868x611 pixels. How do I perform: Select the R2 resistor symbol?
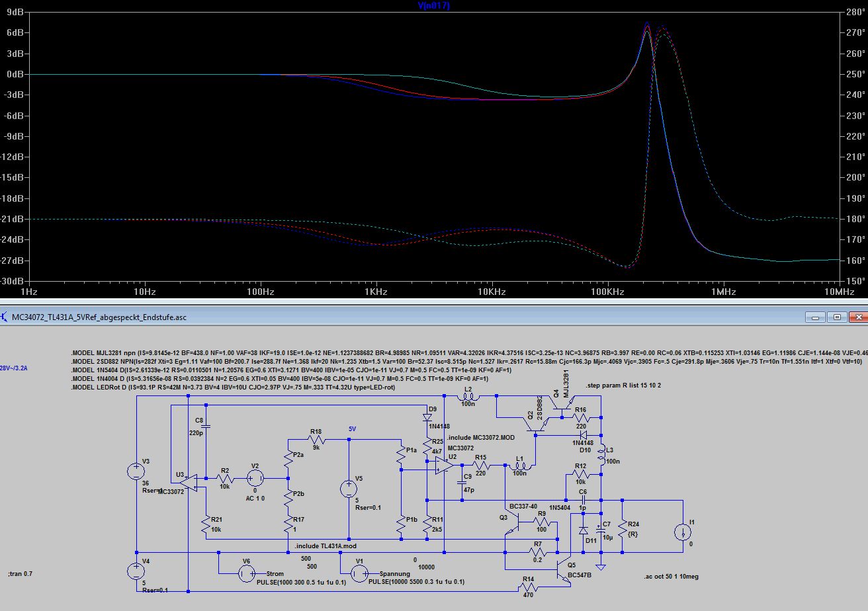(224, 477)
